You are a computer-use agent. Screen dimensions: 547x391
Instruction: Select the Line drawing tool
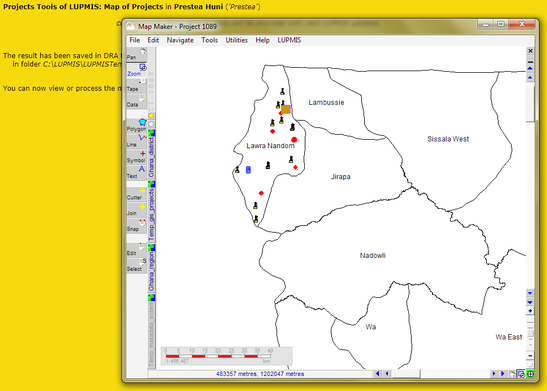(136, 141)
